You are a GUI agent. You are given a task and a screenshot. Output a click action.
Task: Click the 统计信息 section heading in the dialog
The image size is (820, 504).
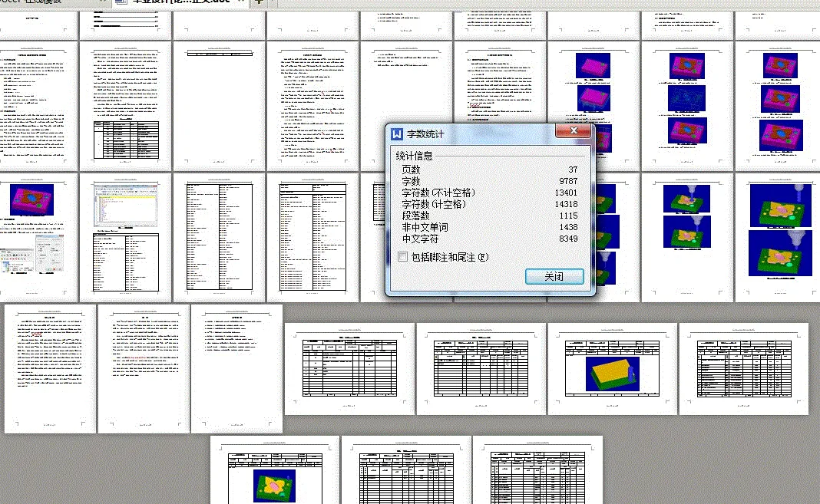[x=414, y=156]
